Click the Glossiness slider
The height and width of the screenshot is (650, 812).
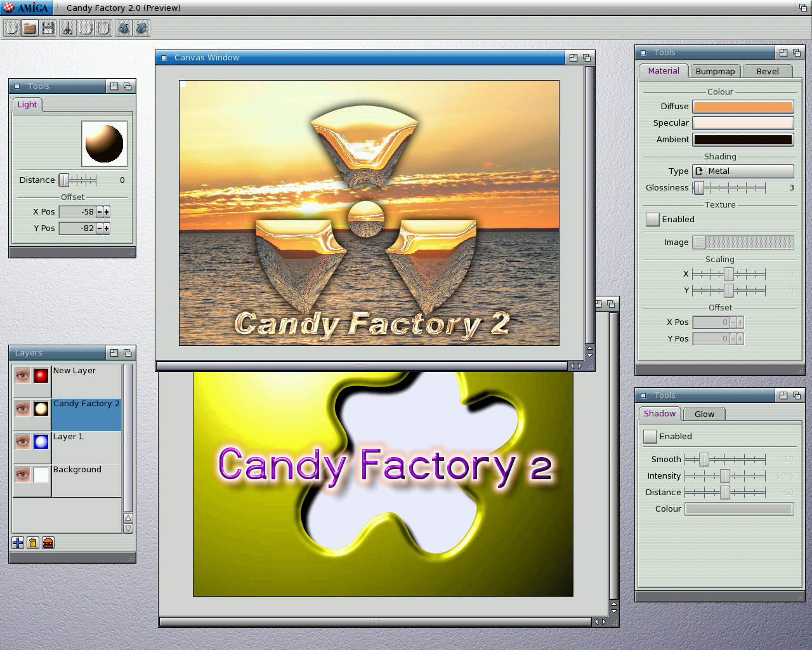tap(729, 188)
